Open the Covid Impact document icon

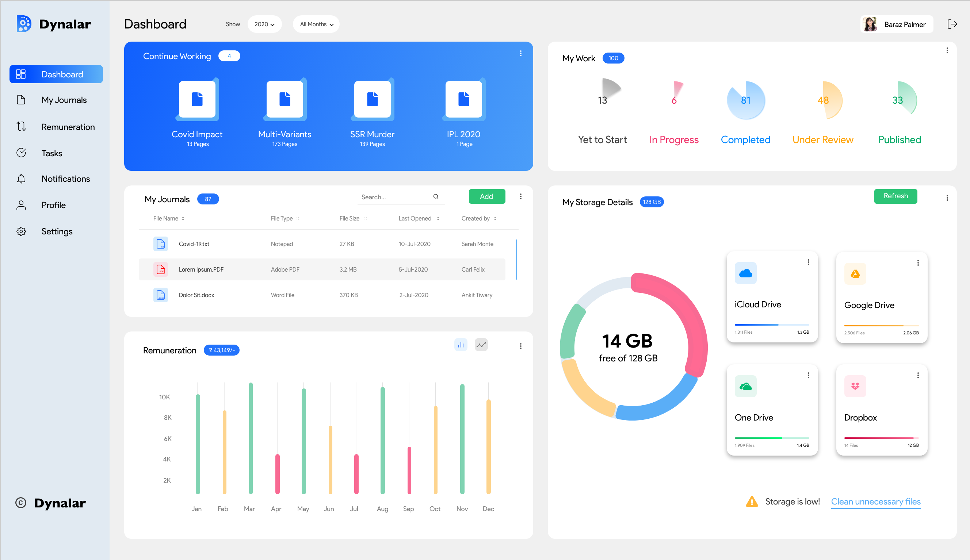(197, 99)
